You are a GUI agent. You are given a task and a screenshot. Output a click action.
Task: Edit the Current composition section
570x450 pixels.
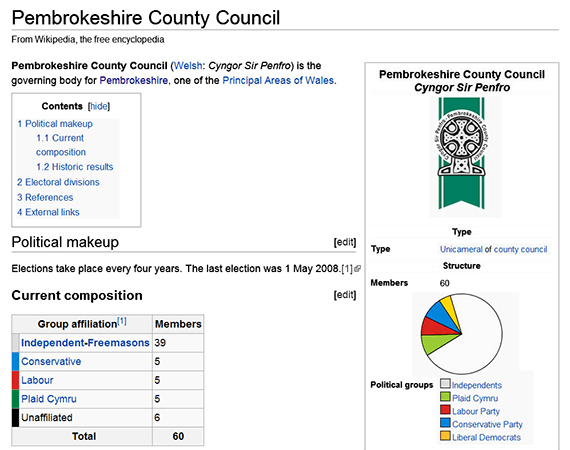pyautogui.click(x=345, y=295)
